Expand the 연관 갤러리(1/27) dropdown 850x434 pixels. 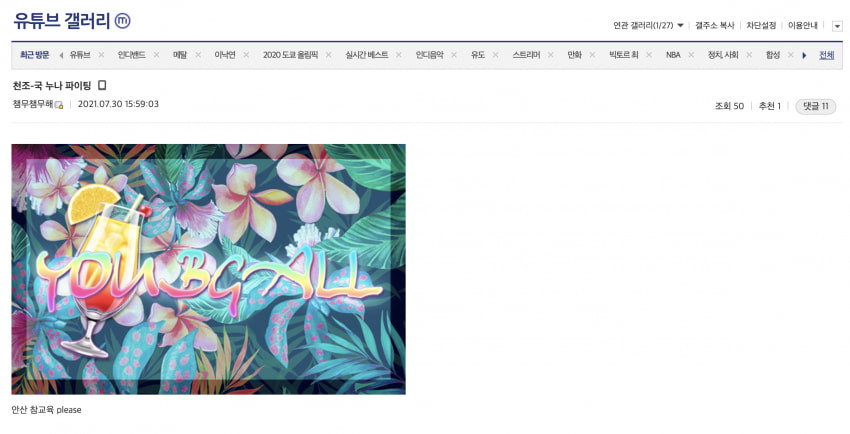[x=648, y=25]
